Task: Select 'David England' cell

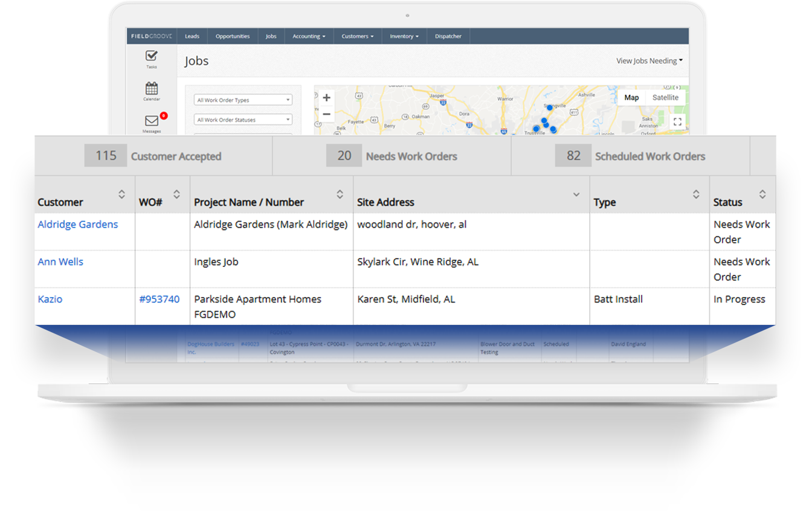Action: 628,344
